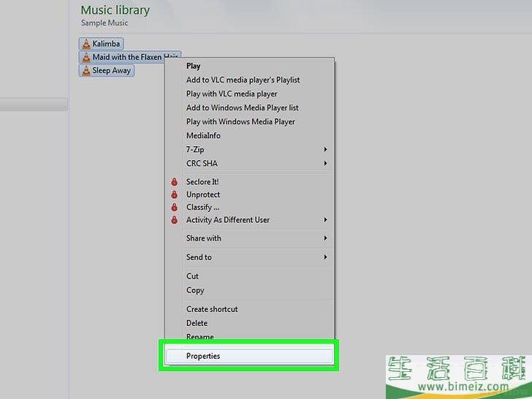
Task: Open MediaInfo from the context menu
Action: tap(203, 135)
